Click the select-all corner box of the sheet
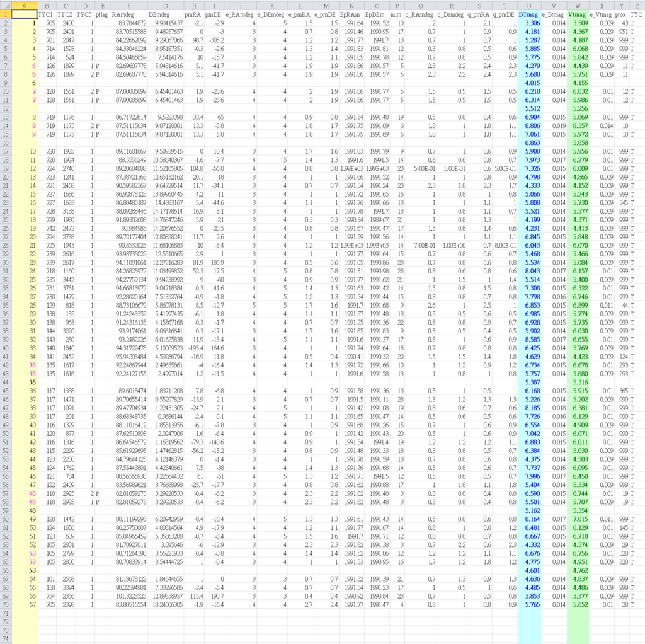The height and width of the screenshot is (644, 645). pos(6,6)
